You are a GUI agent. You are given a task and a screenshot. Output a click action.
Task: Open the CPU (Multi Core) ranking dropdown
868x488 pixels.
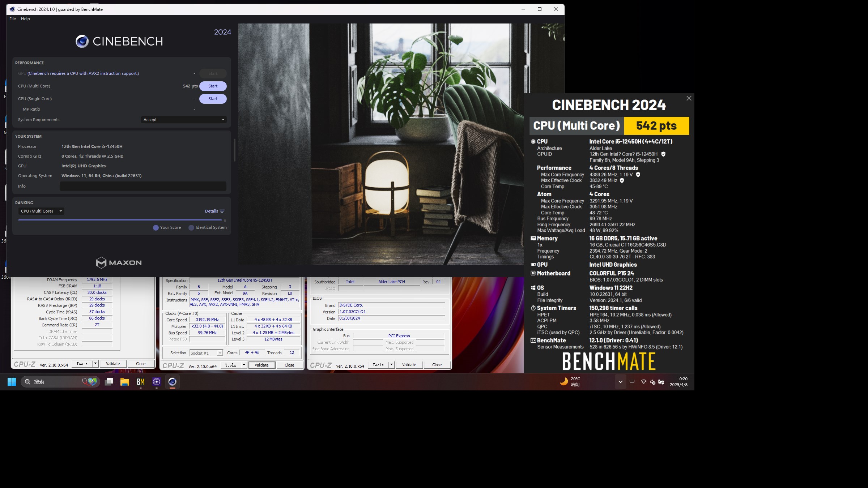click(x=41, y=211)
